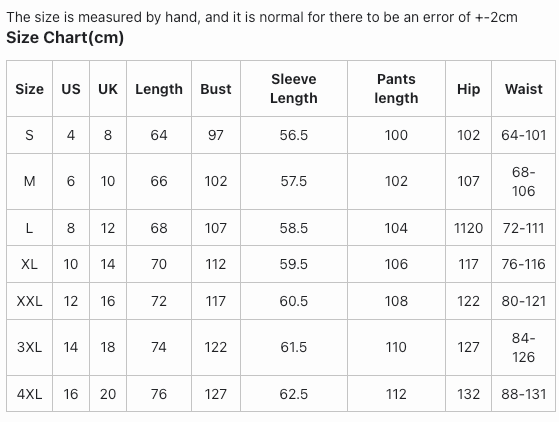Click the pants length value 112
Viewport: 559px width, 422px height.
click(396, 394)
